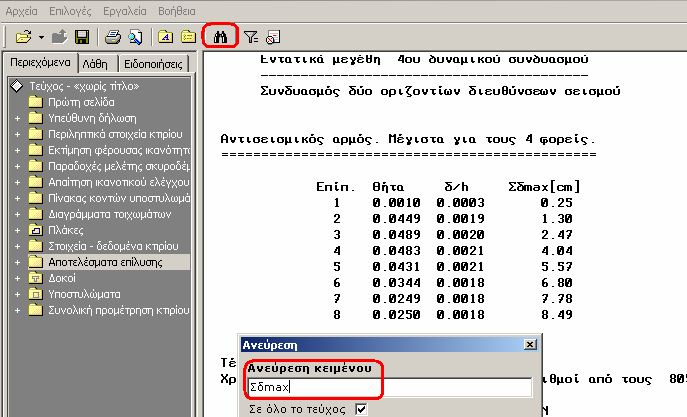
Task: Click the Δοκοί folder icon
Action: [35, 278]
